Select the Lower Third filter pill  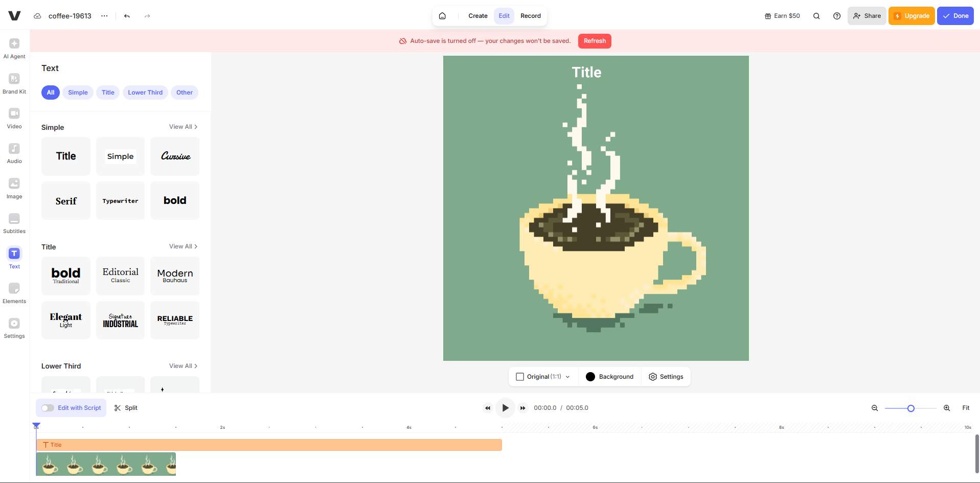[145, 93]
